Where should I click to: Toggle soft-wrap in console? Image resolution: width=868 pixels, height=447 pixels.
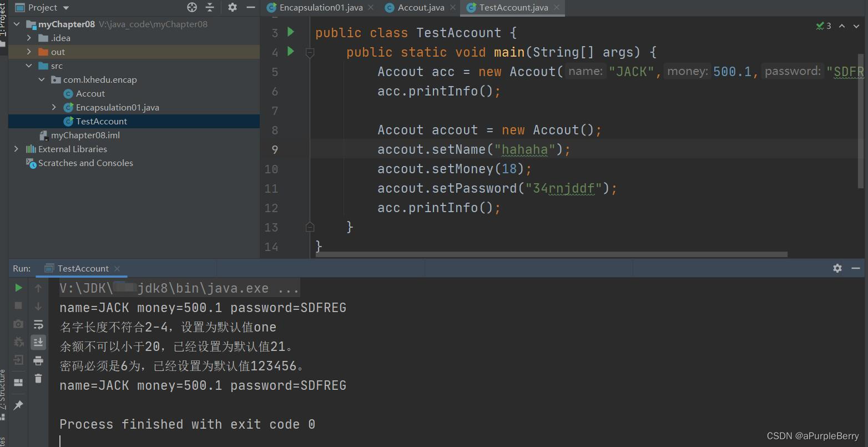(x=38, y=324)
